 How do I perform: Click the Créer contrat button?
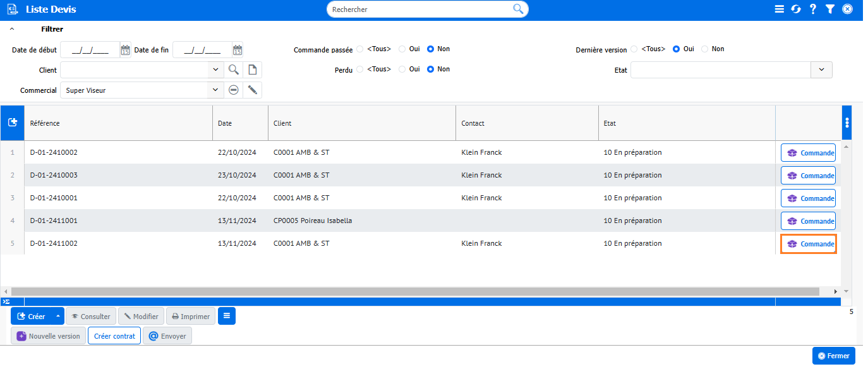tap(114, 336)
